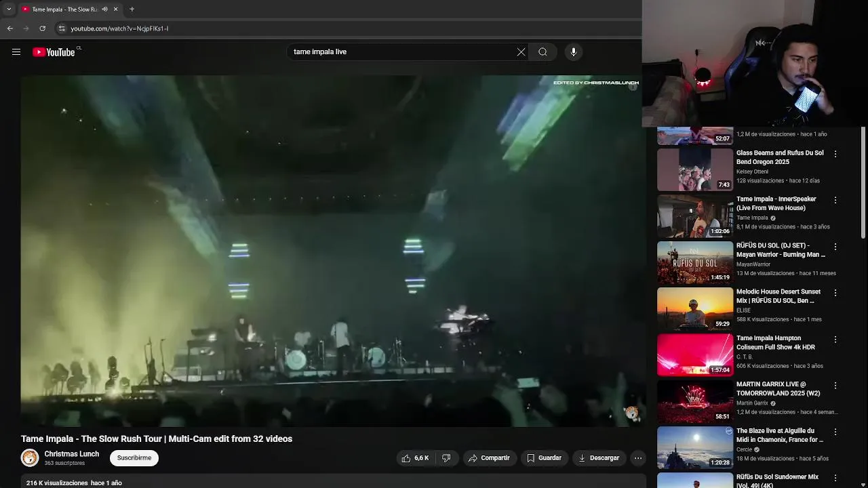
Task: Open Tame Impala InnerSpeaker thumbnail
Action: tap(695, 216)
